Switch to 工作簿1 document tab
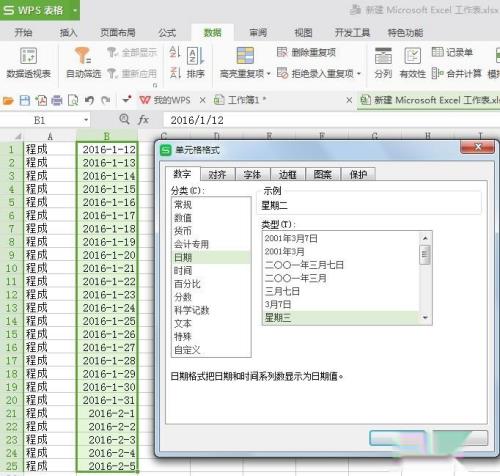The image size is (500, 476). point(241,100)
